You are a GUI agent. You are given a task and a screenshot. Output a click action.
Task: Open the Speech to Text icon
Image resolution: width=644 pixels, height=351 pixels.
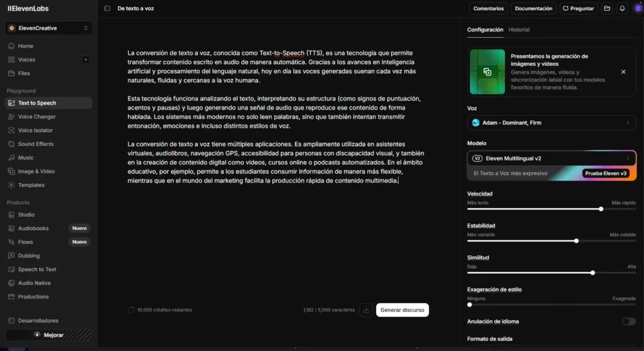(x=11, y=269)
